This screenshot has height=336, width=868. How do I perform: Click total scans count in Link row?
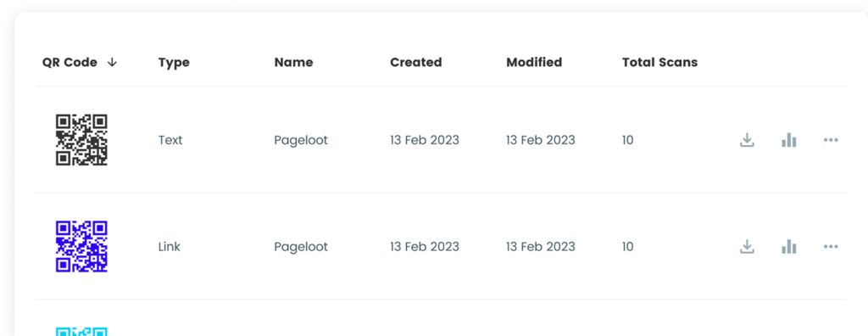coord(627,247)
